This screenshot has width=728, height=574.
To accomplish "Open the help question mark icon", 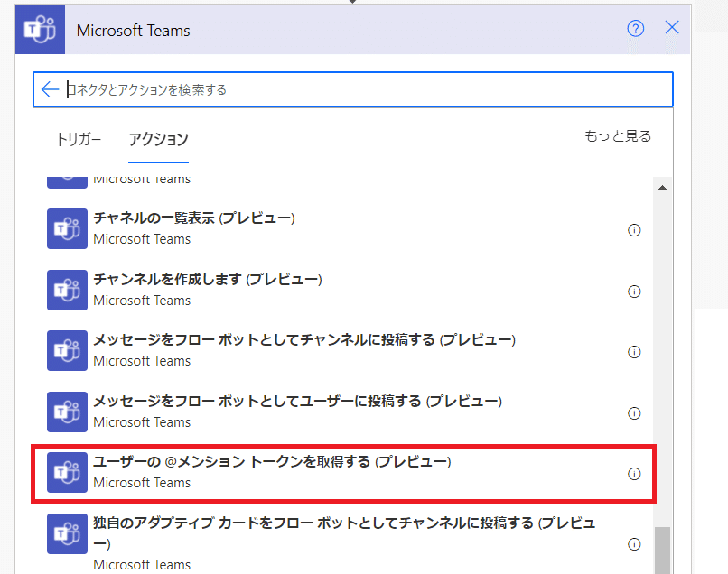I will coord(635,29).
